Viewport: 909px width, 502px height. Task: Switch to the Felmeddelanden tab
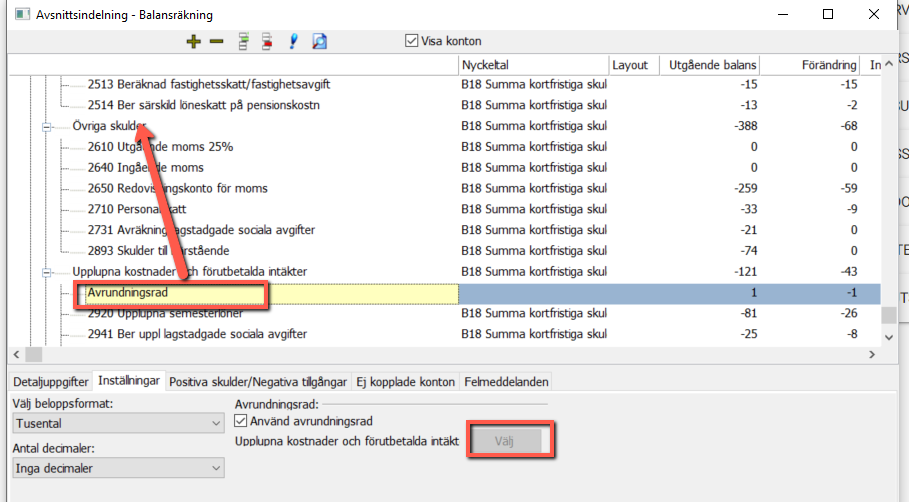(x=506, y=382)
